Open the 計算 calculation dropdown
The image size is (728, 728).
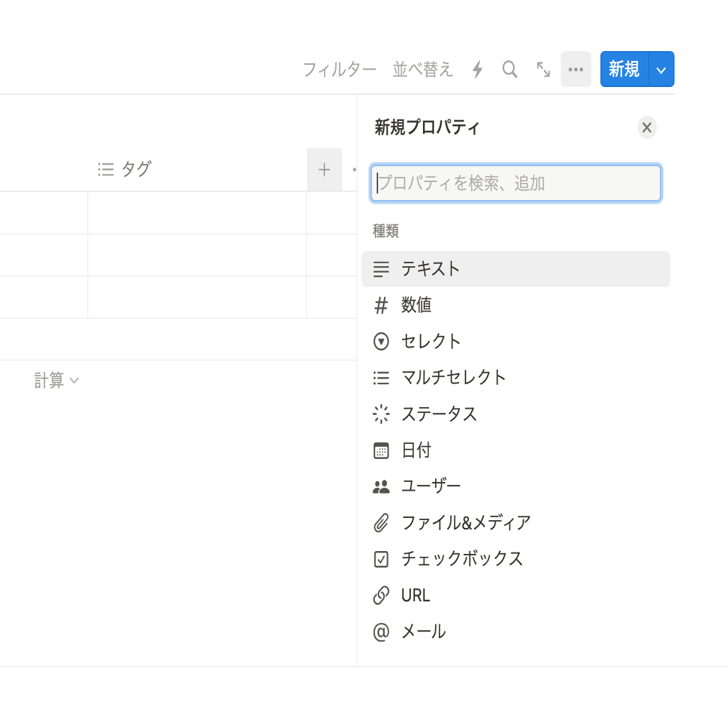(x=56, y=381)
